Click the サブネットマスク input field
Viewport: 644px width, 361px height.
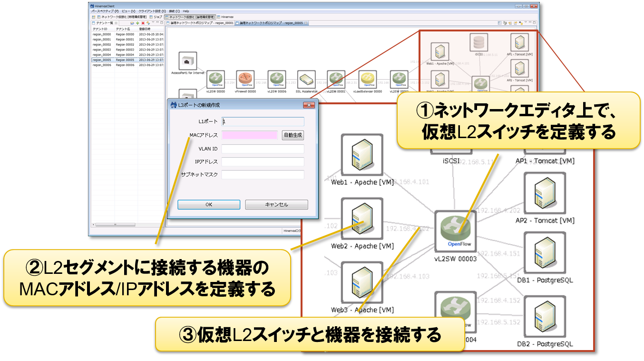tap(263, 175)
